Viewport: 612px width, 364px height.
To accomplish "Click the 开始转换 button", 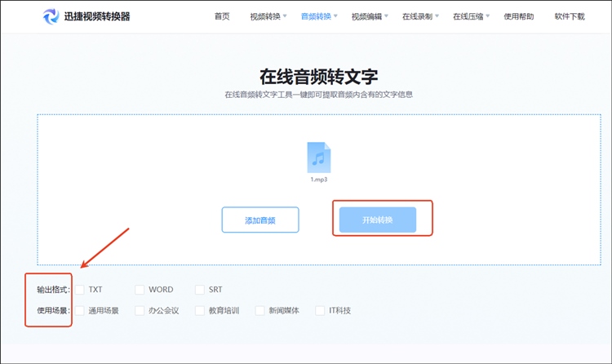I will (x=378, y=220).
